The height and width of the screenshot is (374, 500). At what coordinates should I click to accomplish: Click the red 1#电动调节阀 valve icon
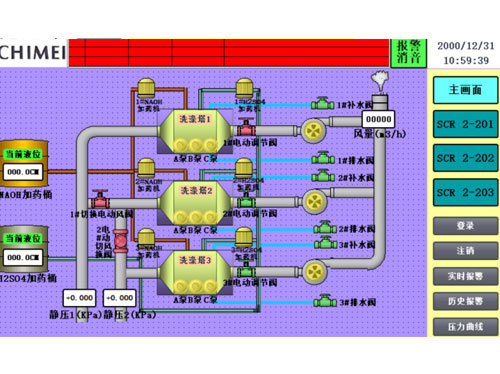pyautogui.click(x=246, y=127)
